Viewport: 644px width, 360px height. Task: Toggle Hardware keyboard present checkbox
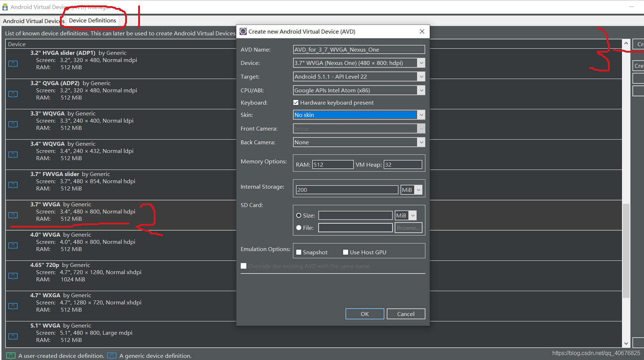tap(296, 102)
